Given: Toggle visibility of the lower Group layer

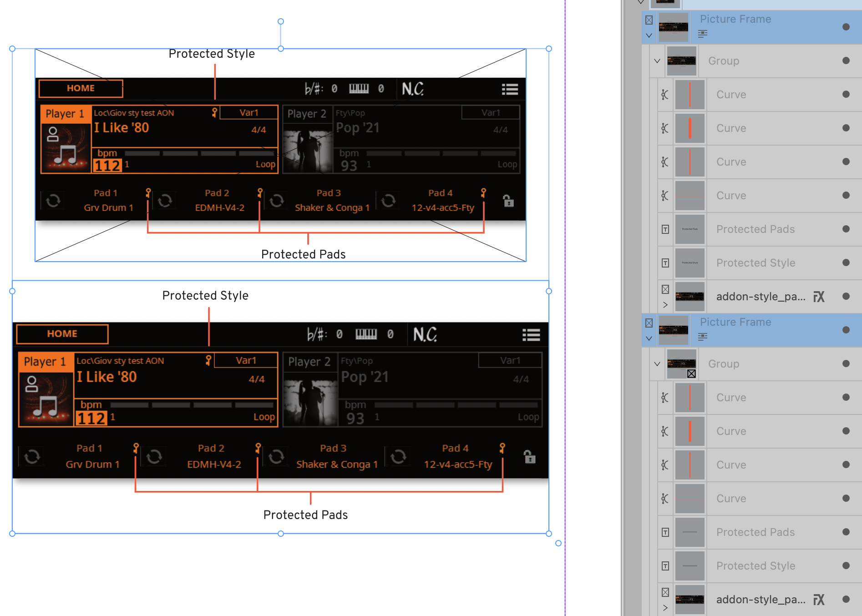Looking at the screenshot, I should pos(846,364).
